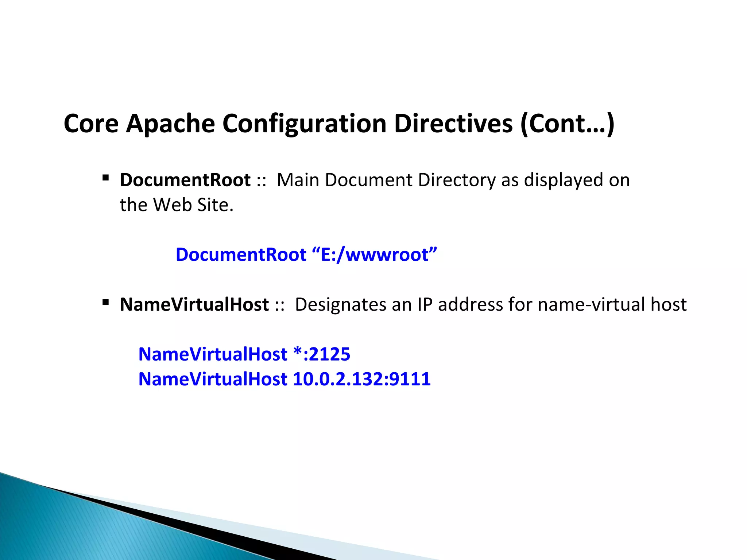
Task: Click the '*:2125' port value
Action: coord(322,354)
